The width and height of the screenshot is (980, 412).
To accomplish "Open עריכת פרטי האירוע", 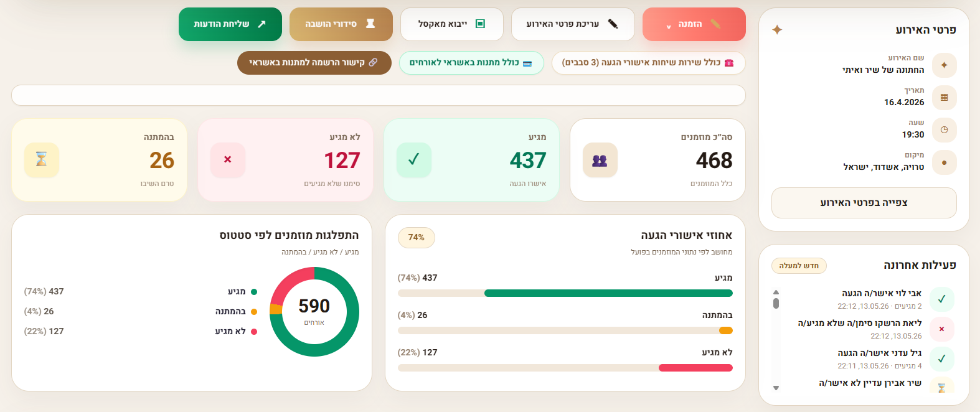I will click(573, 24).
